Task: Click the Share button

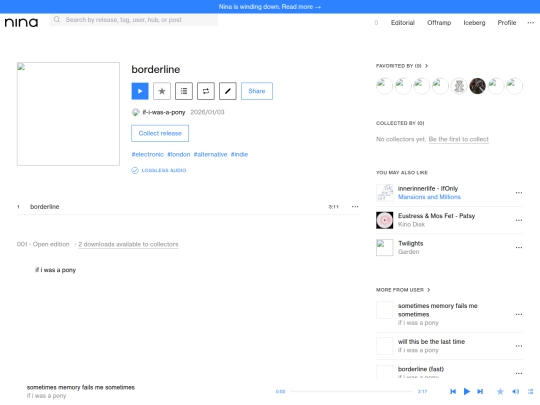Action: (x=257, y=91)
